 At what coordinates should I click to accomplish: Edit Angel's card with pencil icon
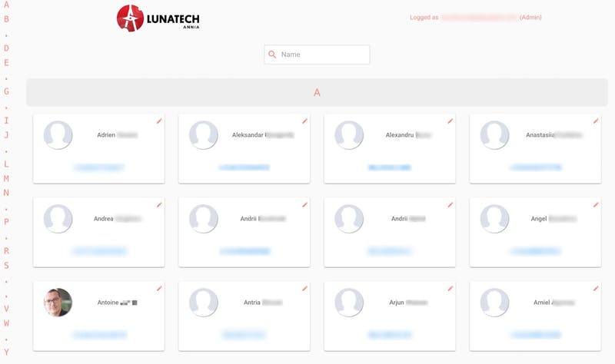pyautogui.click(x=596, y=205)
